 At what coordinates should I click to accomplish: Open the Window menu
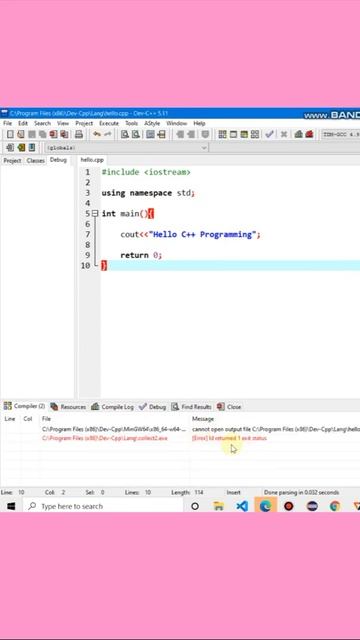pyautogui.click(x=177, y=123)
